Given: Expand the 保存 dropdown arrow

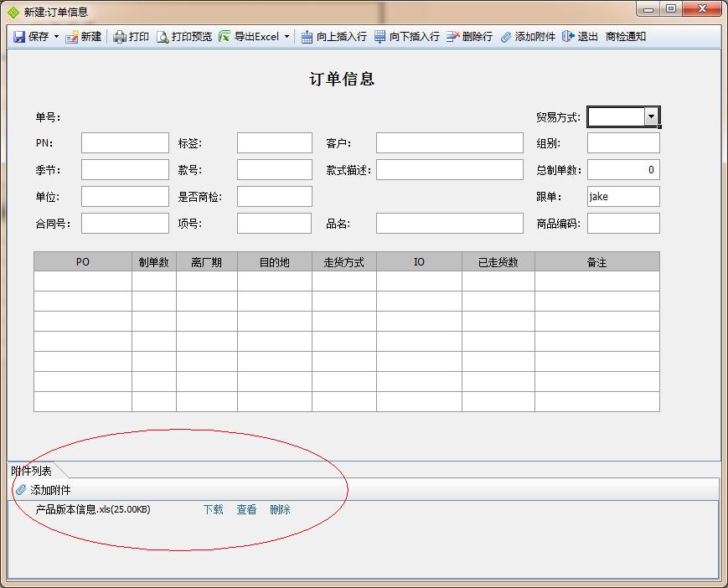Looking at the screenshot, I should 57,37.
